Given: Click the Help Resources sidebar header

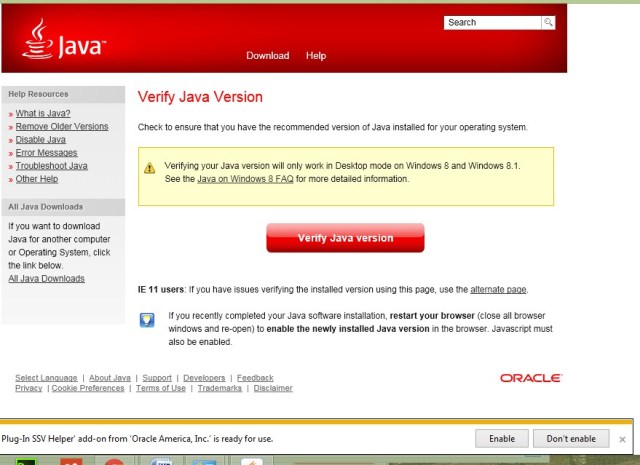Looking at the screenshot, I should pos(63,94).
